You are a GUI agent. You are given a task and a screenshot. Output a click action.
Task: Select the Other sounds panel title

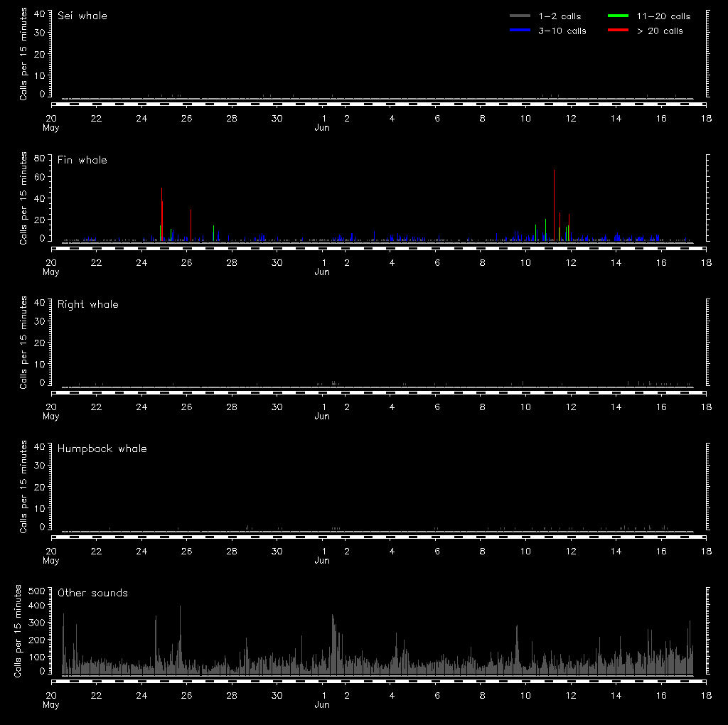point(93,593)
